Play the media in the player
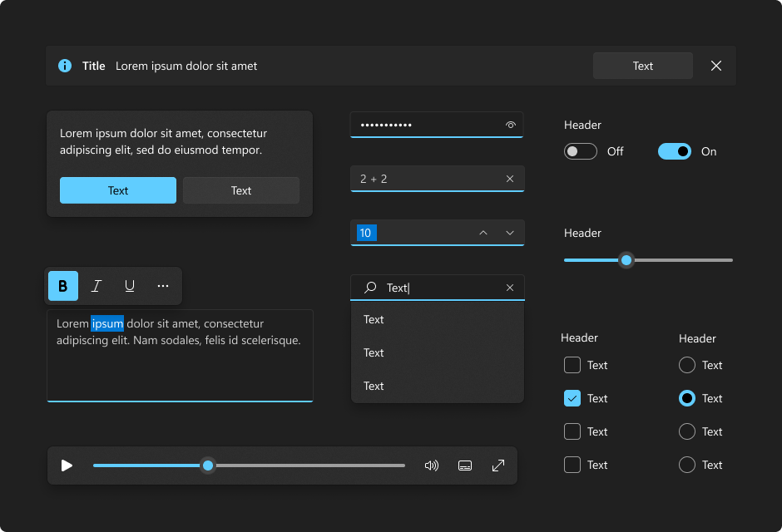The width and height of the screenshot is (782, 532). 67,465
